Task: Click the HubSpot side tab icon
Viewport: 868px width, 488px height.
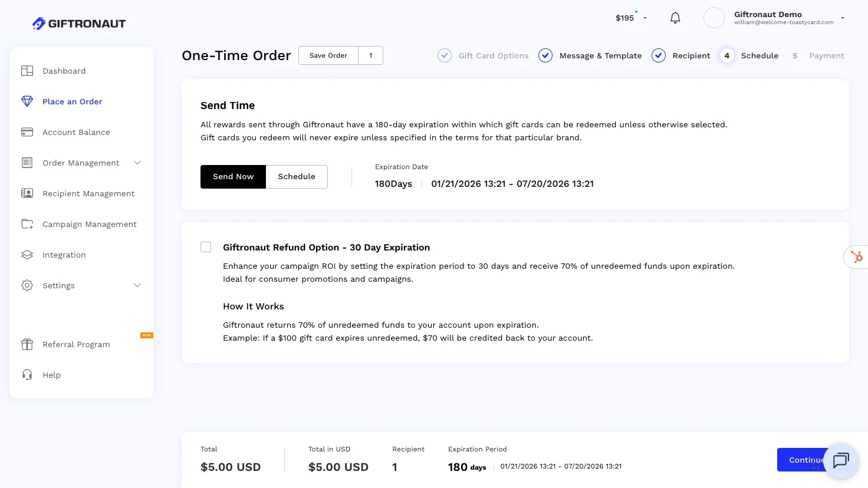Action: click(x=856, y=257)
